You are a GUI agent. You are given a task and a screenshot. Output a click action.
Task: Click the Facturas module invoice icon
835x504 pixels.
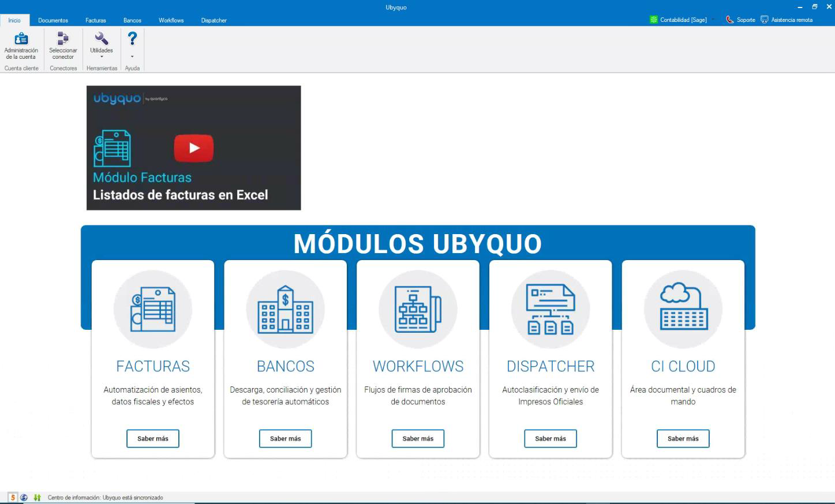[x=153, y=309]
